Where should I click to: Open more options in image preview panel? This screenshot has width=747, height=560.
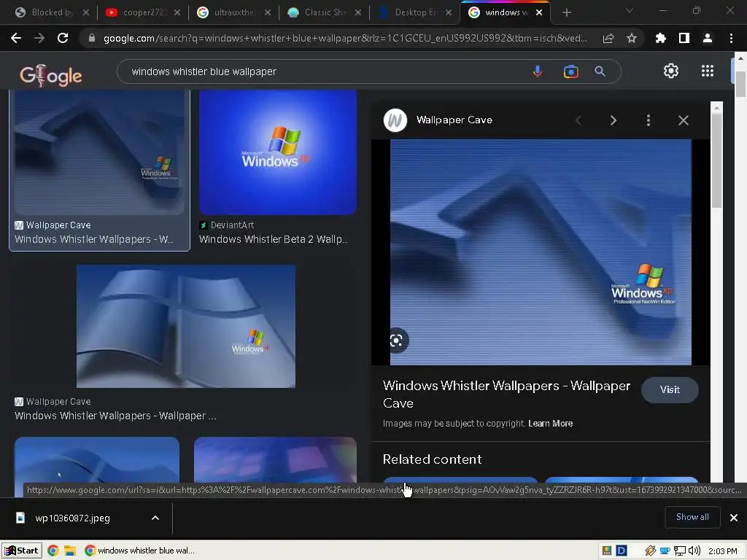649,120
